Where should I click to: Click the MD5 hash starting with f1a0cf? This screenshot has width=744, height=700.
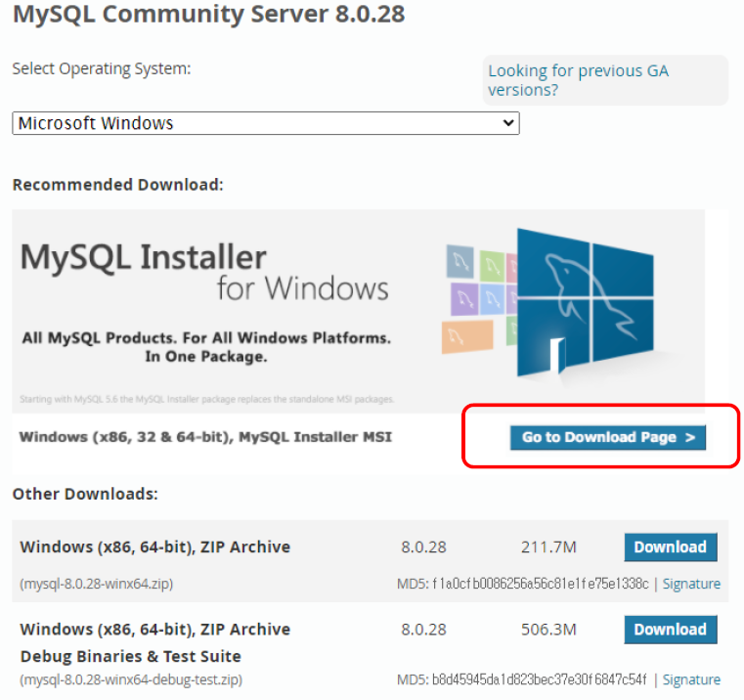pos(541,584)
